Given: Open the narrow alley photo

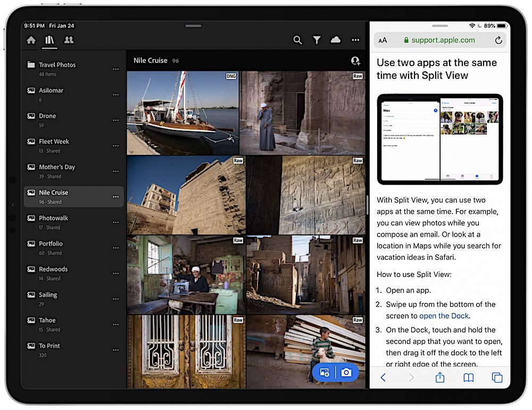Looking at the screenshot, I should click(x=306, y=275).
